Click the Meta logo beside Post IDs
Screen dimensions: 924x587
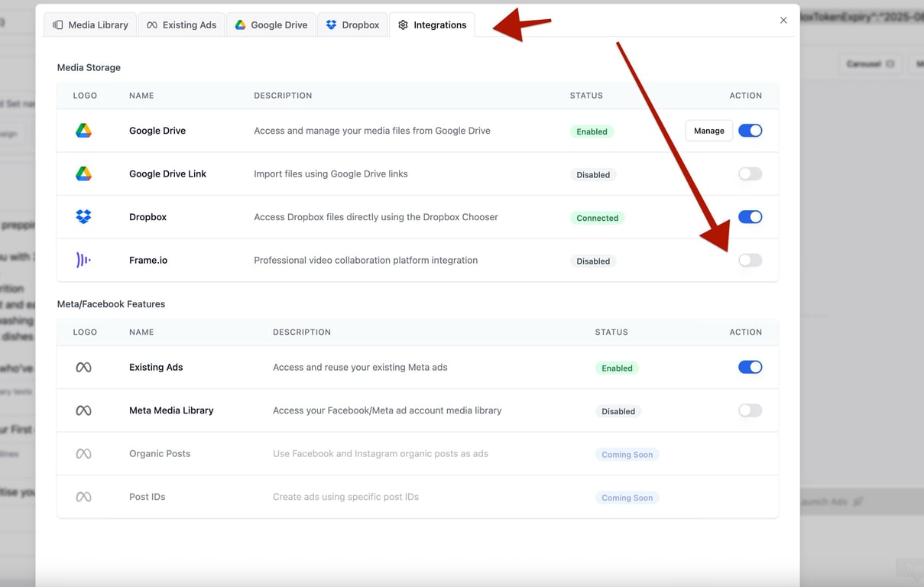tap(84, 497)
